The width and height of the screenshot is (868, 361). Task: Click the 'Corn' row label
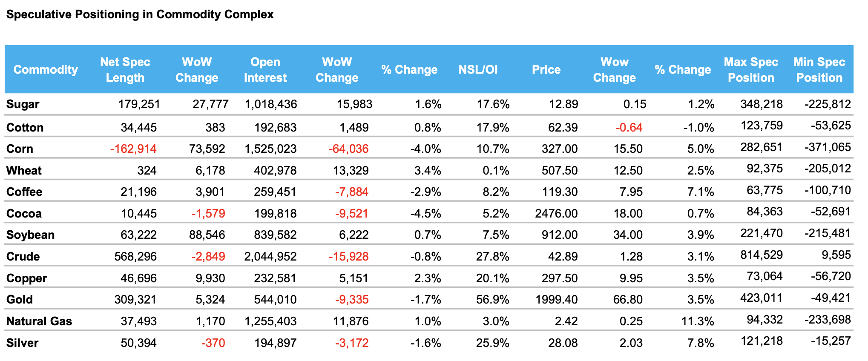pos(20,149)
